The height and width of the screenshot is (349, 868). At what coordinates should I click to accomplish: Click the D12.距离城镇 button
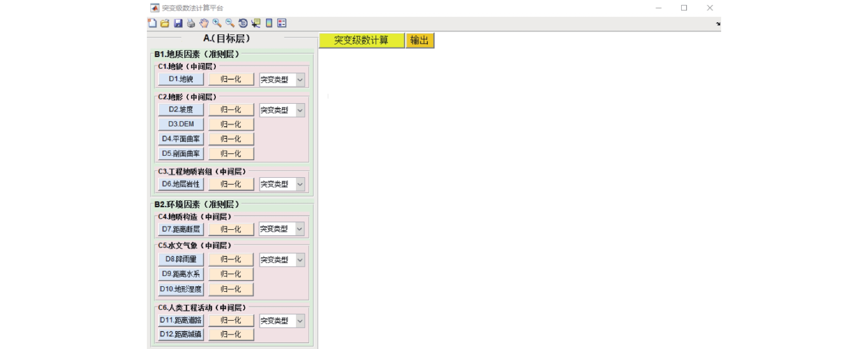pyautogui.click(x=181, y=334)
